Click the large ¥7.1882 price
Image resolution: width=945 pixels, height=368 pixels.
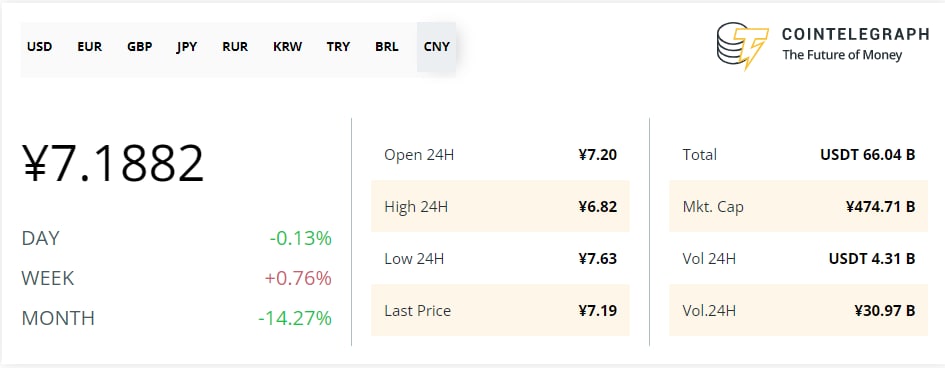(x=114, y=163)
